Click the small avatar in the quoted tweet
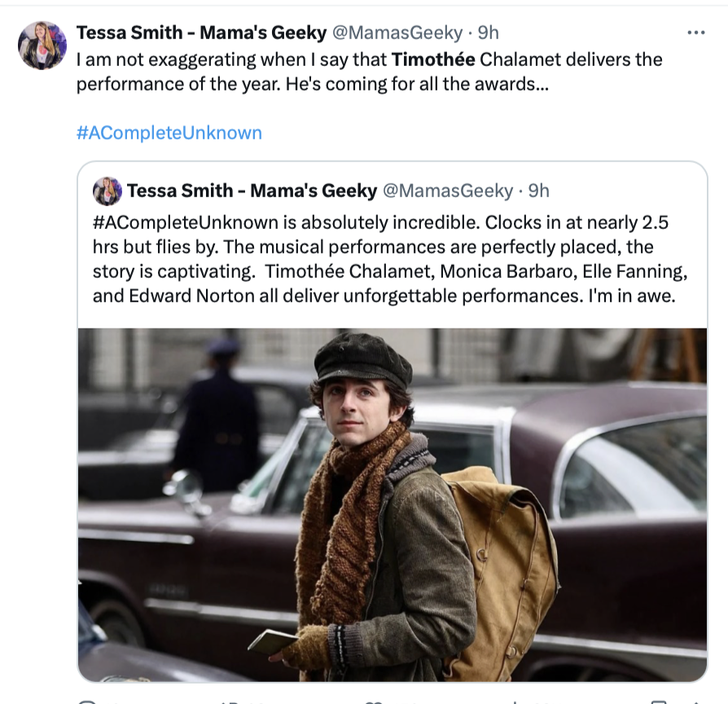Screen dimensions: 728x704 tap(107, 191)
